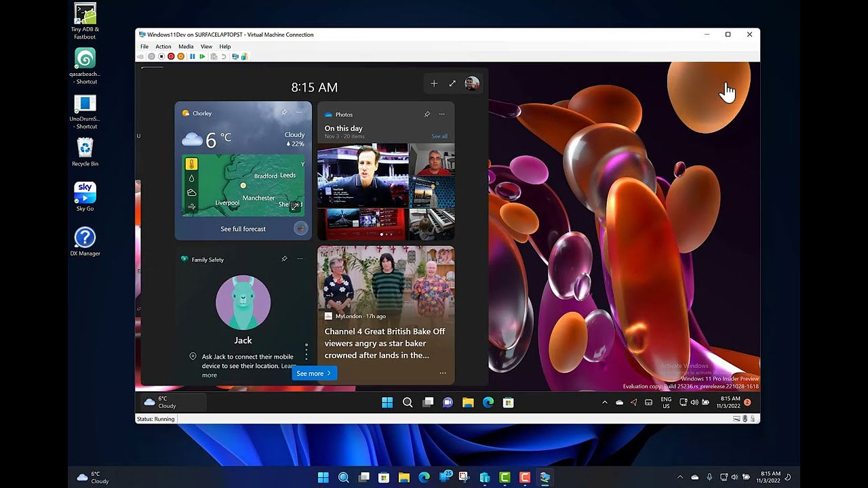Click the ENG US language indicator in VM
868x488 pixels.
tap(666, 403)
